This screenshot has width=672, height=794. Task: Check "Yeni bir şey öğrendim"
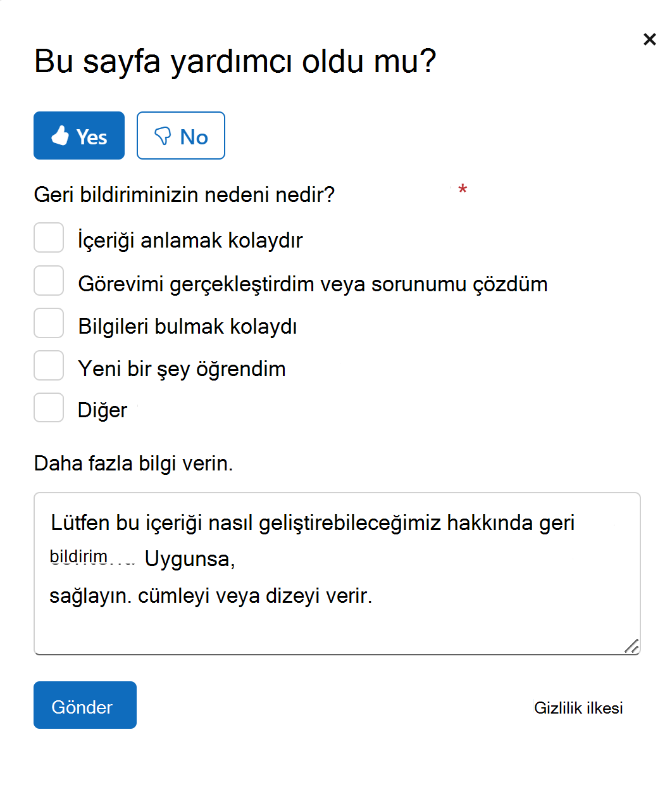pyautogui.click(x=49, y=365)
